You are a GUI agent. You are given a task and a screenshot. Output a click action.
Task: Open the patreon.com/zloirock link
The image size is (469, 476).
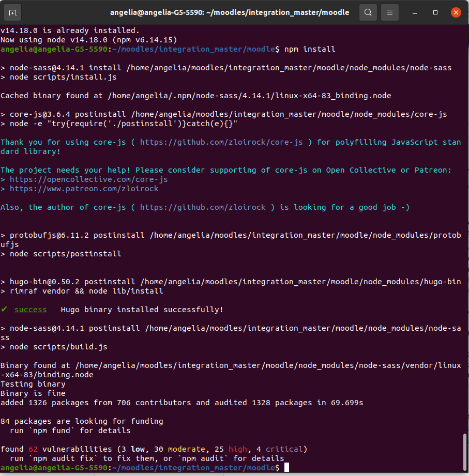[84, 189]
